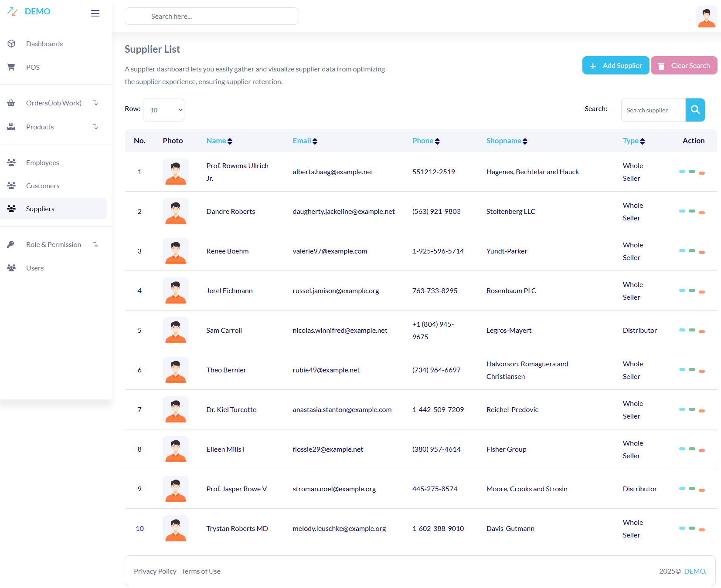721x588 pixels.
Task: Sort table by Name column arrows
Action: [x=230, y=141]
